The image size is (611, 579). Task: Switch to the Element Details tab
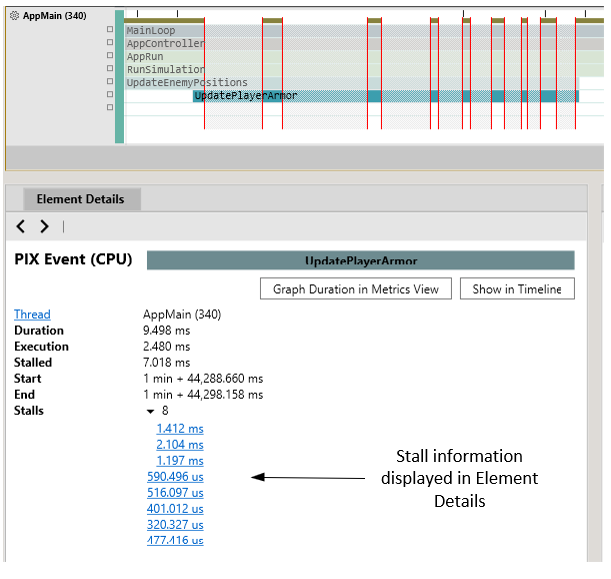click(x=82, y=199)
